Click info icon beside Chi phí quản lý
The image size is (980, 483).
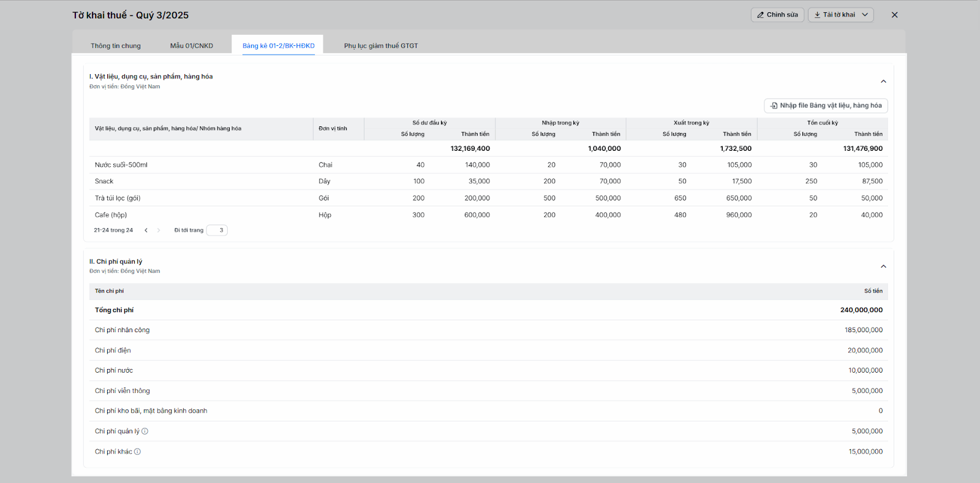click(x=145, y=432)
